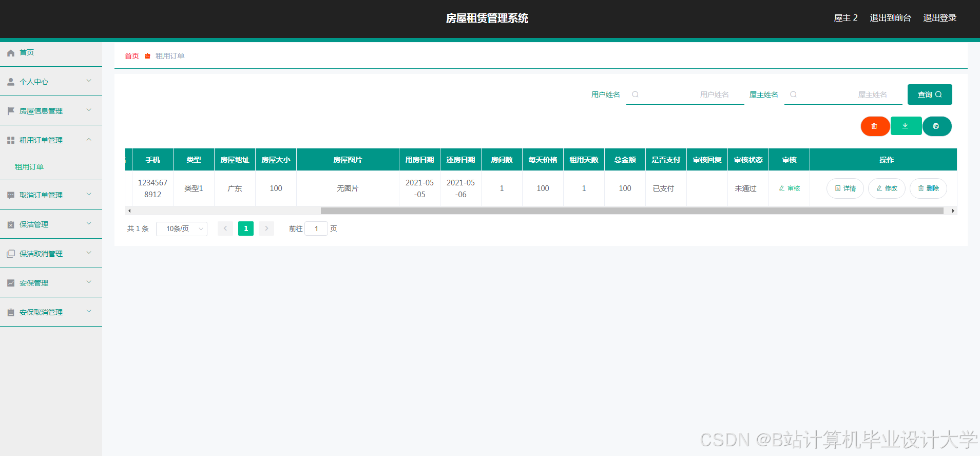Click the table horizontal scrollbar thumb
This screenshot has height=456, width=980.
tap(632, 211)
